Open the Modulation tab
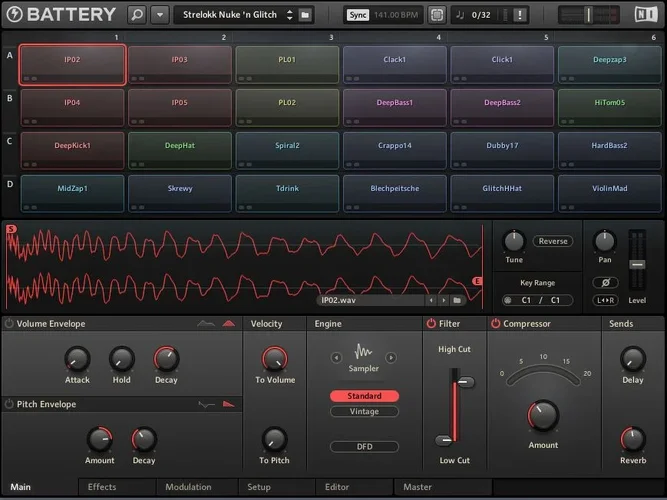This screenshot has width=667, height=500. 188,487
